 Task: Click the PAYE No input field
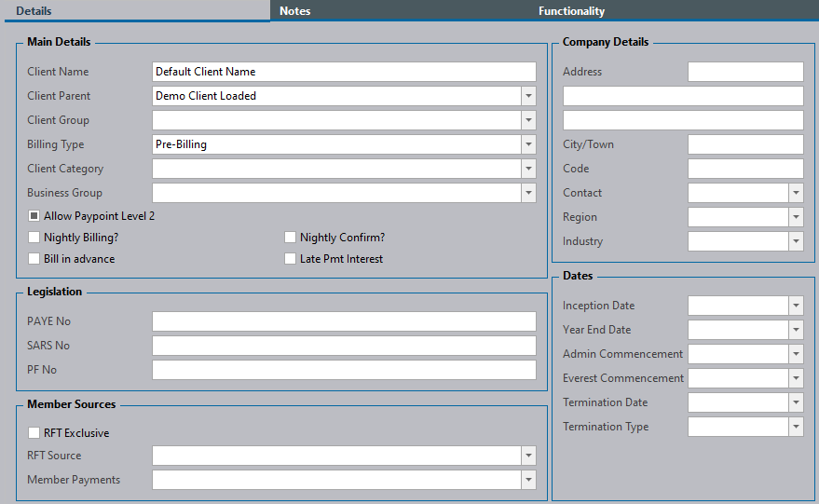tap(344, 321)
